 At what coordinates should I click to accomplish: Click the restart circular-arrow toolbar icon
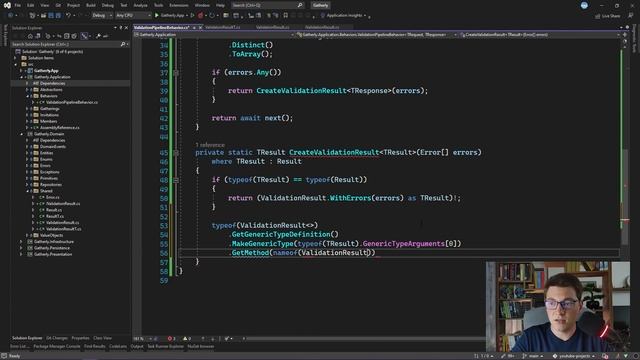[212, 16]
